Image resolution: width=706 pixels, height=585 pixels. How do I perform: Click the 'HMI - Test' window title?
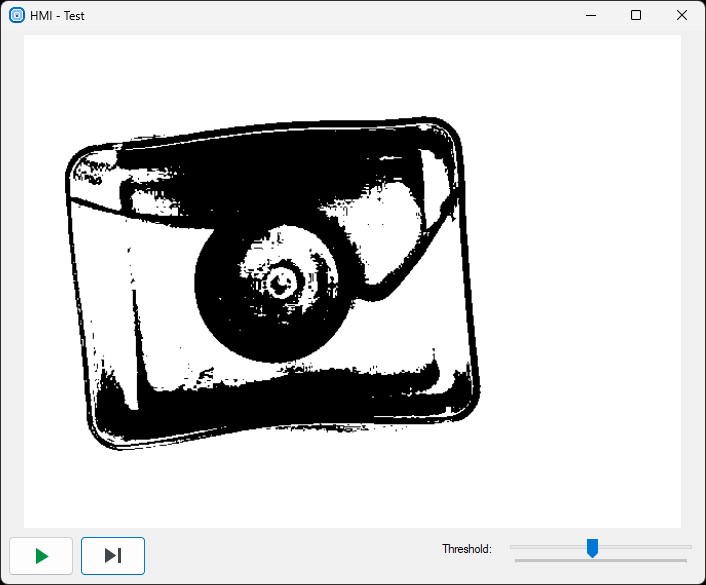point(58,16)
